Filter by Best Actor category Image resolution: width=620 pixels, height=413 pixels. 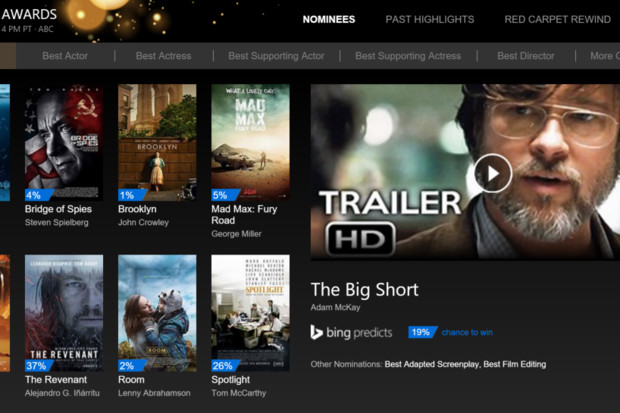(65, 56)
